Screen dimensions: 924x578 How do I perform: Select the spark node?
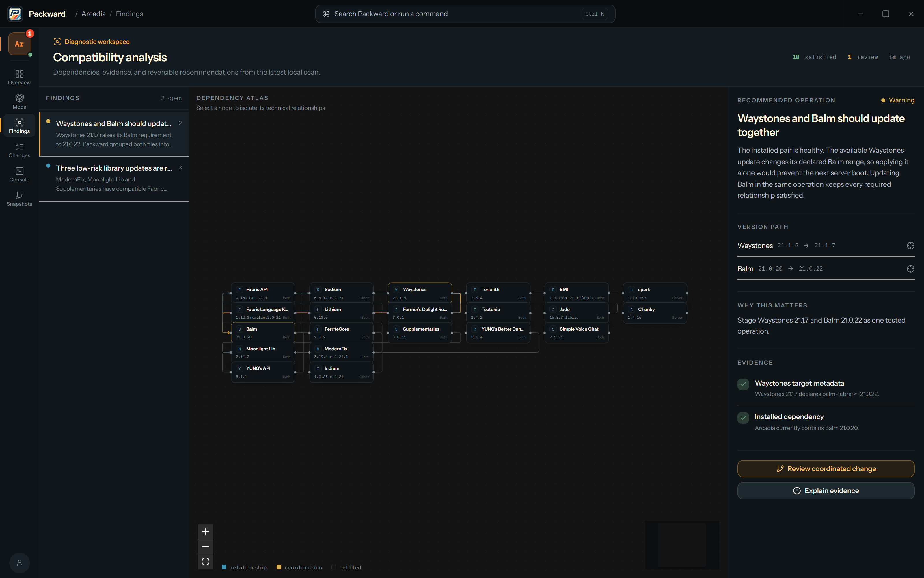point(655,293)
